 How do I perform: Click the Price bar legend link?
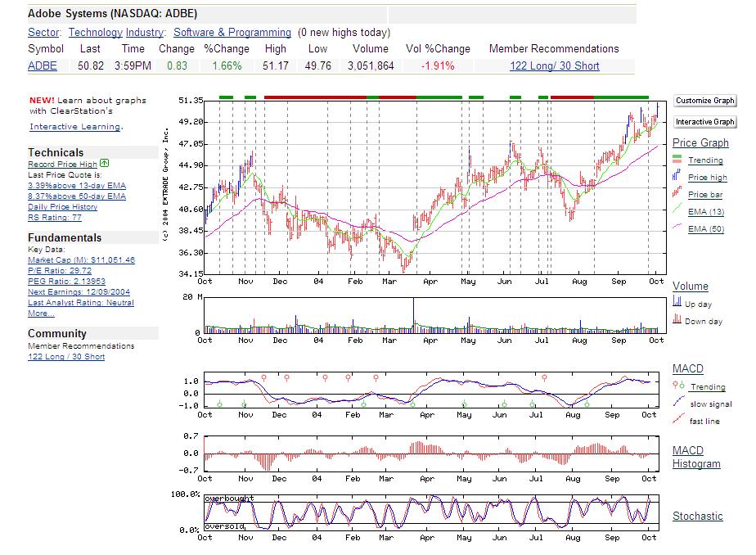click(x=705, y=194)
